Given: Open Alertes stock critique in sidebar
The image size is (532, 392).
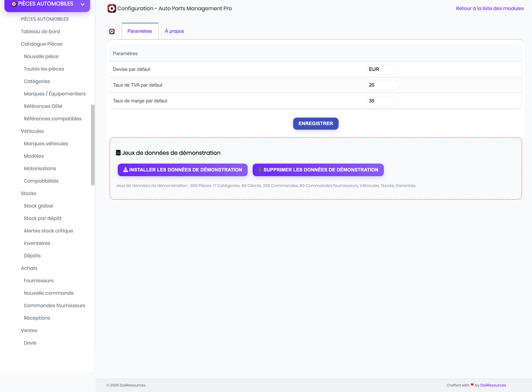Looking at the screenshot, I should (x=48, y=231).
